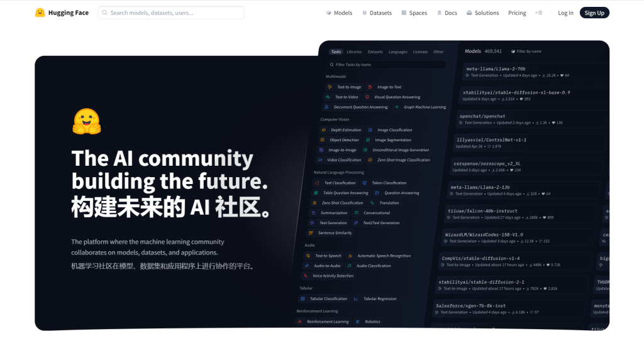Click the Zero-Shot Image Classification icon
Image resolution: width=644 pixels, height=341 pixels.
tap(370, 160)
